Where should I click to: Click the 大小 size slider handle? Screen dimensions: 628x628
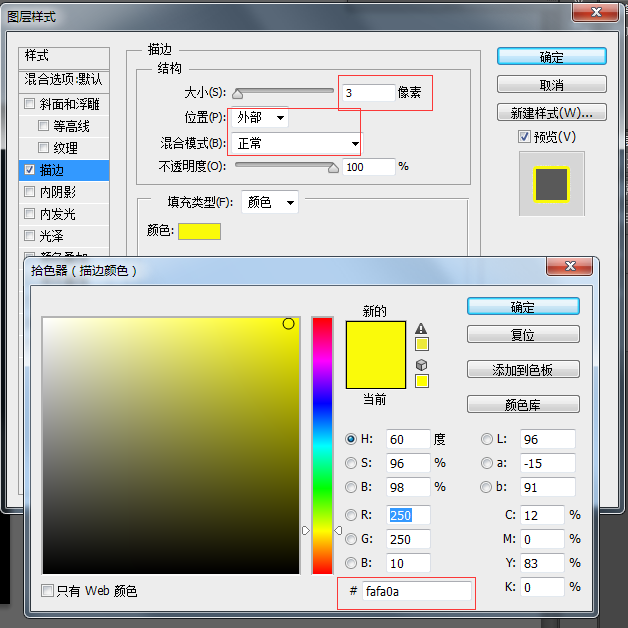[238, 94]
